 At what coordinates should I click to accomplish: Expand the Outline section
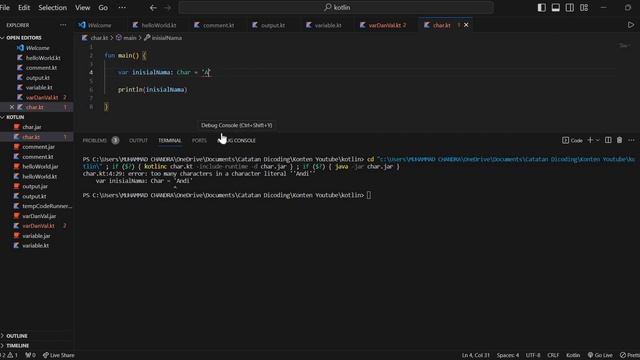tap(17, 336)
